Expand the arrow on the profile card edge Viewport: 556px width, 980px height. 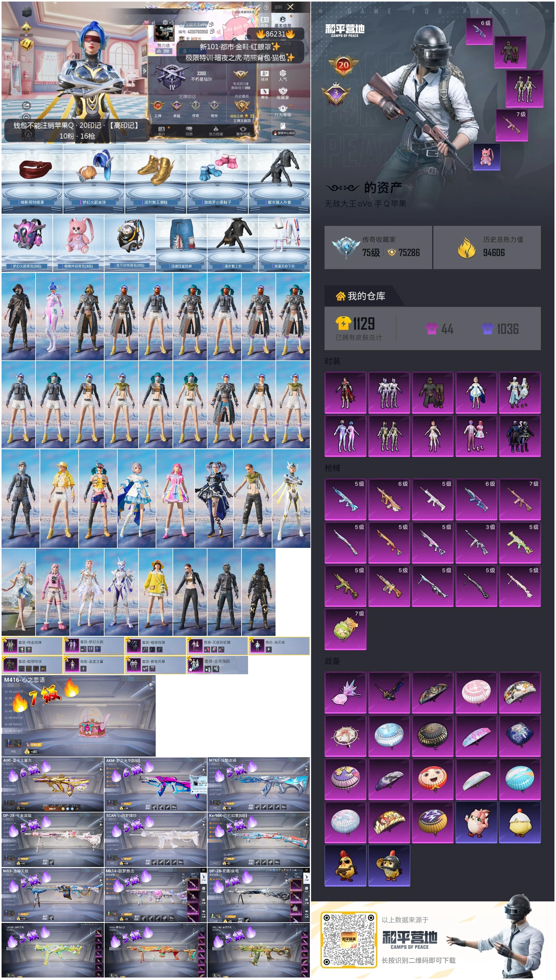(x=144, y=71)
